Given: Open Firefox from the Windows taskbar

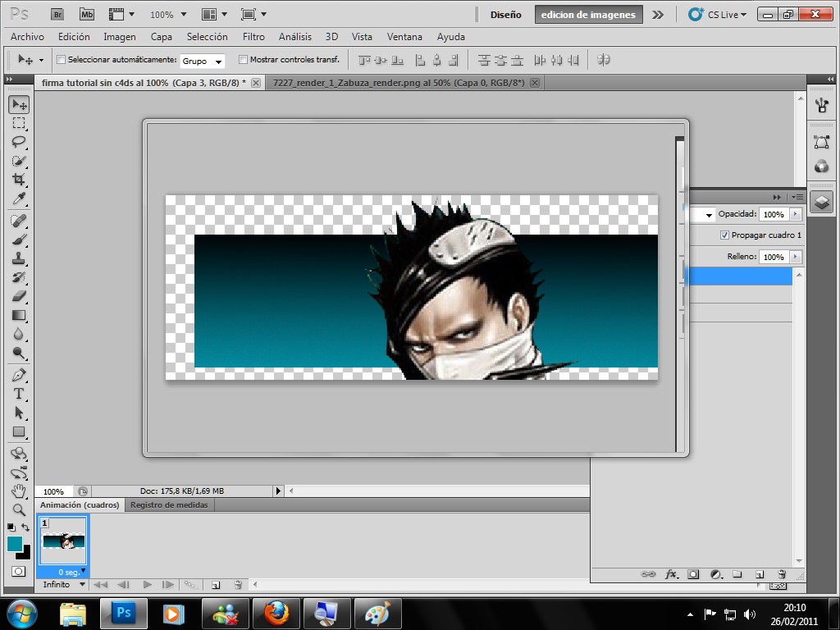Looking at the screenshot, I should 276,613.
